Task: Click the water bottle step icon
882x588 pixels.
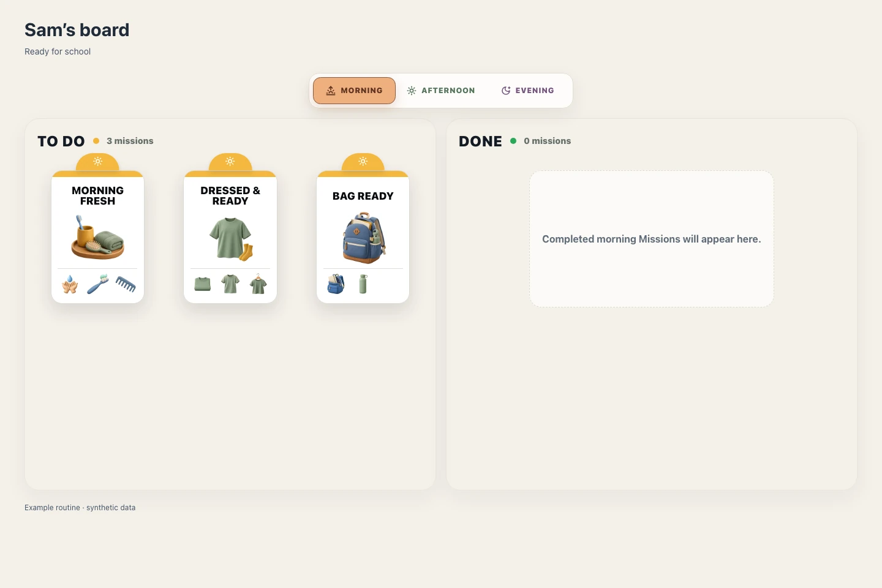Action: (363, 284)
